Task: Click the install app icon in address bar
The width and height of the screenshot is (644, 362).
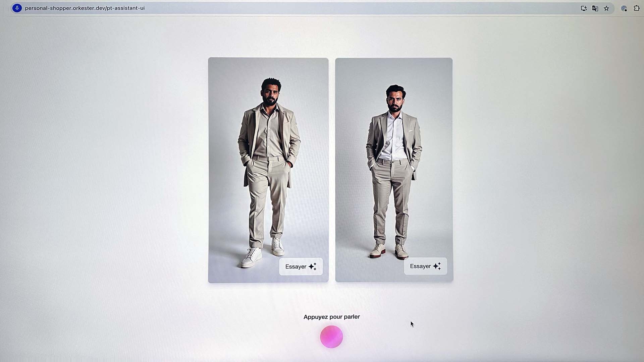Action: [x=584, y=8]
